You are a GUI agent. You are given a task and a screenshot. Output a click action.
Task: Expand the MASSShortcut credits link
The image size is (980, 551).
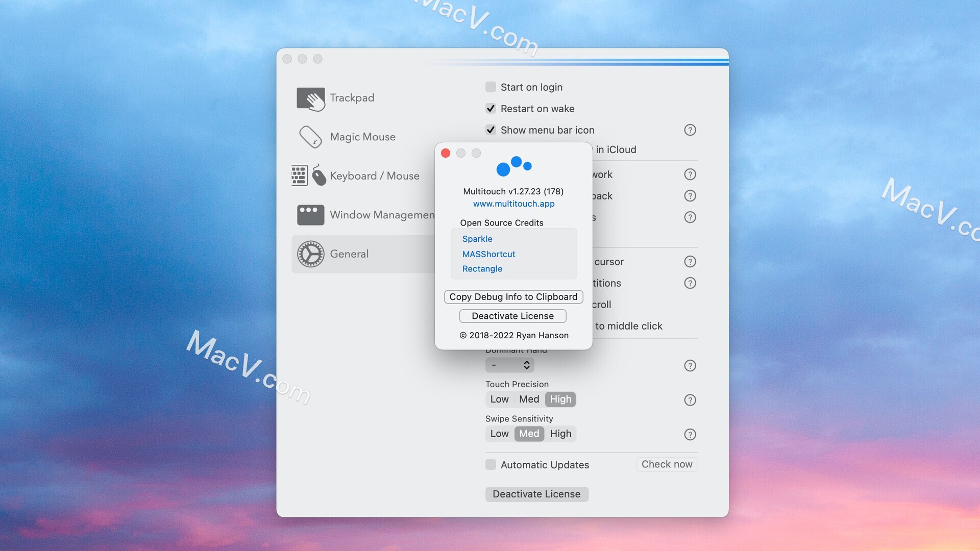pyautogui.click(x=488, y=254)
